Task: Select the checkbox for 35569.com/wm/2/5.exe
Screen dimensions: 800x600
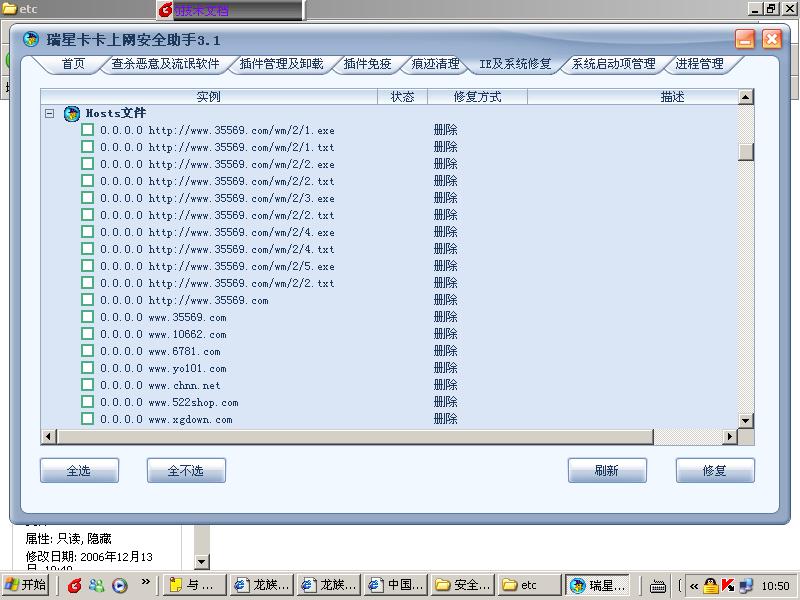Action: [x=87, y=266]
